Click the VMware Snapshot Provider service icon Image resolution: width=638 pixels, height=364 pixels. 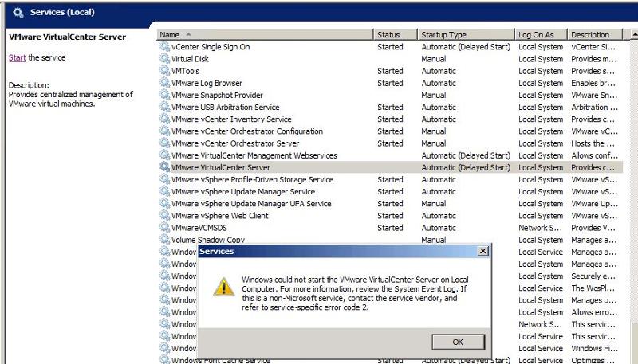[x=164, y=95]
